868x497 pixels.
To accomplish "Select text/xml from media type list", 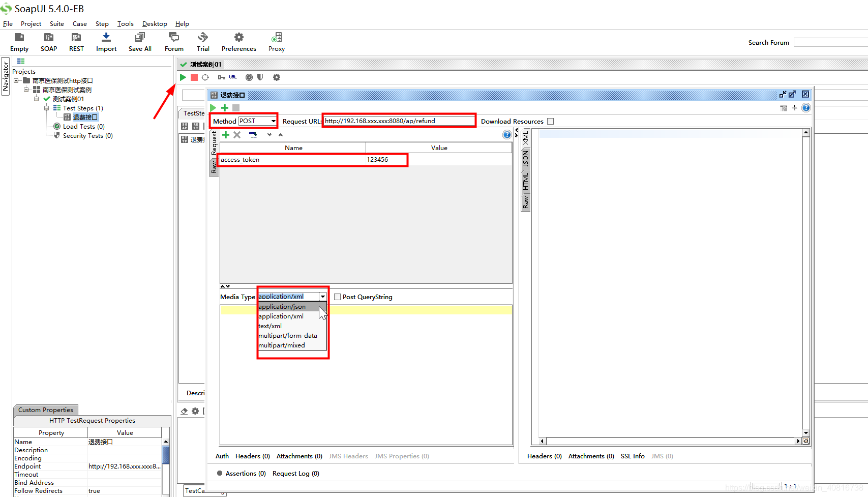I will pos(292,326).
